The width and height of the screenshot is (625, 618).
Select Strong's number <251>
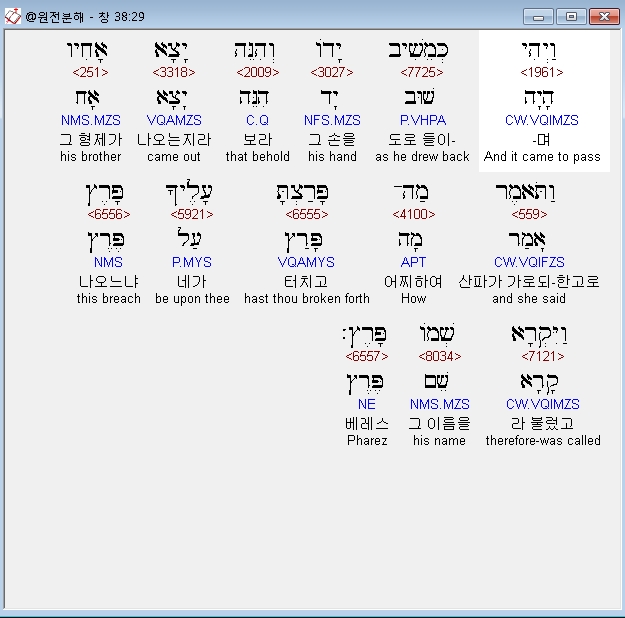pos(90,72)
